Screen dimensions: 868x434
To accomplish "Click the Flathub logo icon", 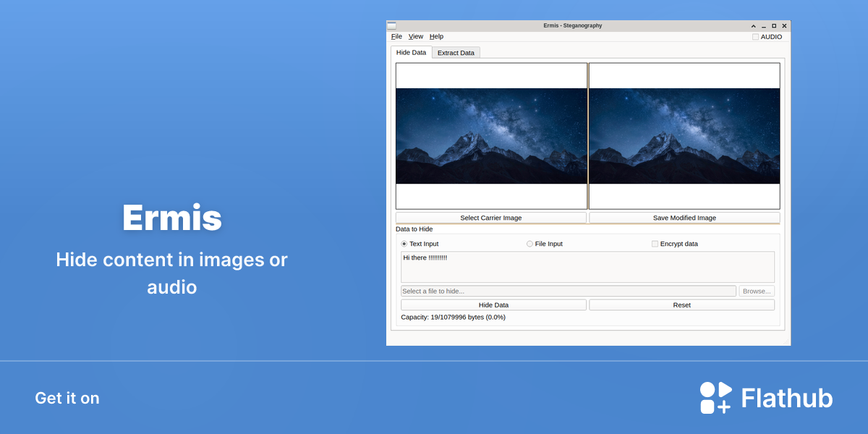I will tap(716, 398).
